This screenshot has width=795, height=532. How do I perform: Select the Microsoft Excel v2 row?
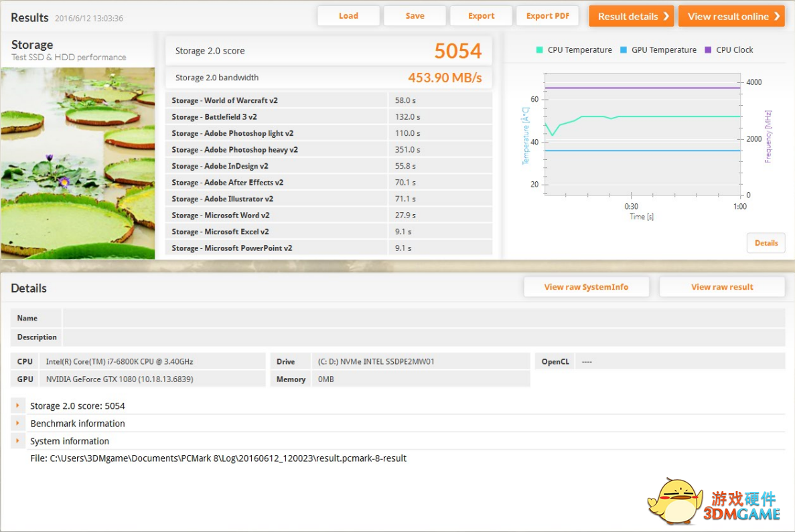click(x=329, y=232)
